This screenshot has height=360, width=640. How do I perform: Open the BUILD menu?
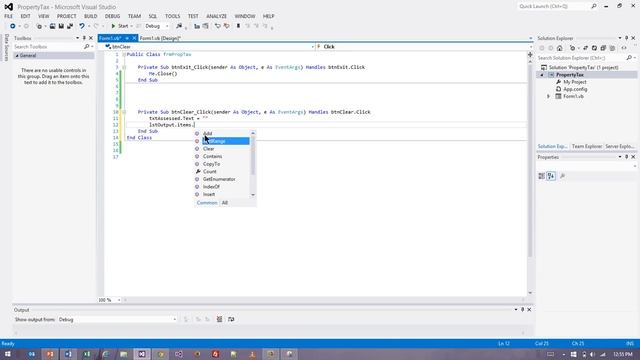(x=91, y=16)
